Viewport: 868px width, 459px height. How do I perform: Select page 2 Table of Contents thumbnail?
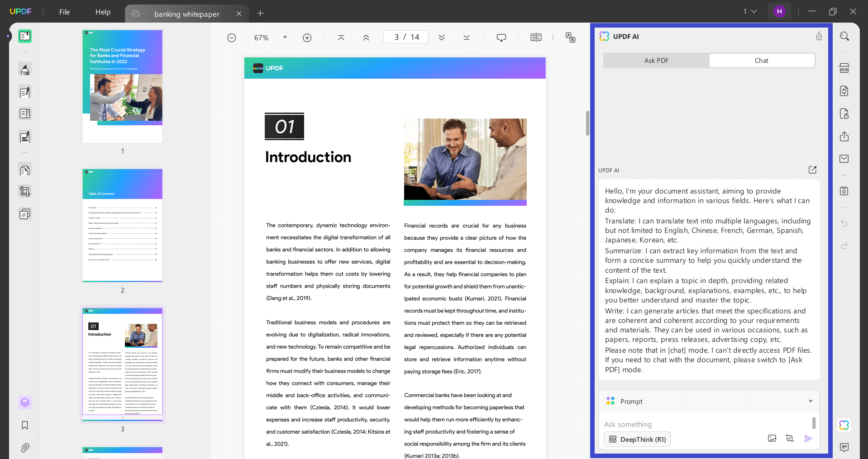click(x=122, y=225)
